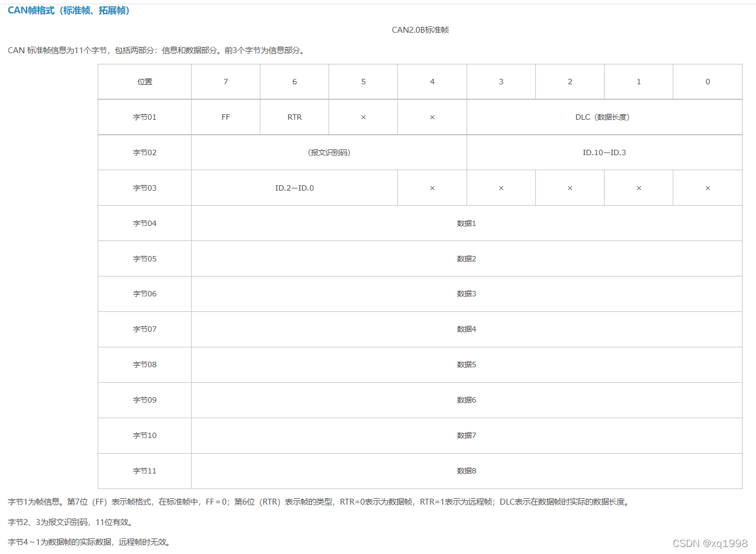Click the "FF" cell

pyautogui.click(x=226, y=117)
